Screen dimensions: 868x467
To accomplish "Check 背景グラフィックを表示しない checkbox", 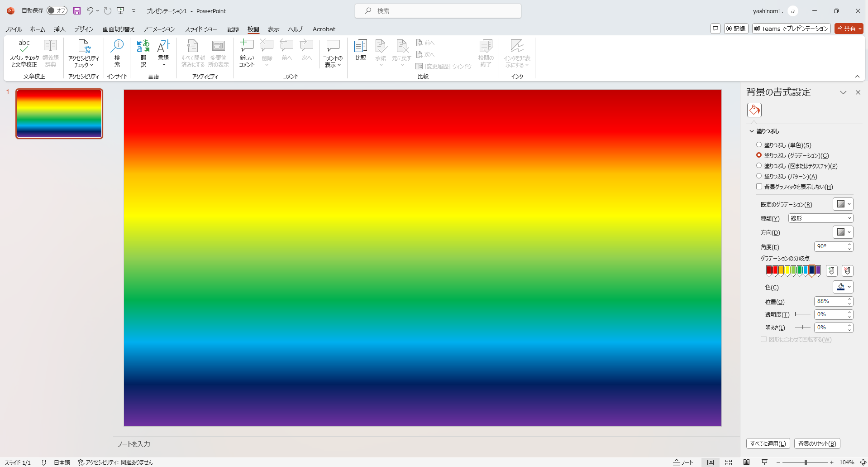I will pyautogui.click(x=759, y=187).
